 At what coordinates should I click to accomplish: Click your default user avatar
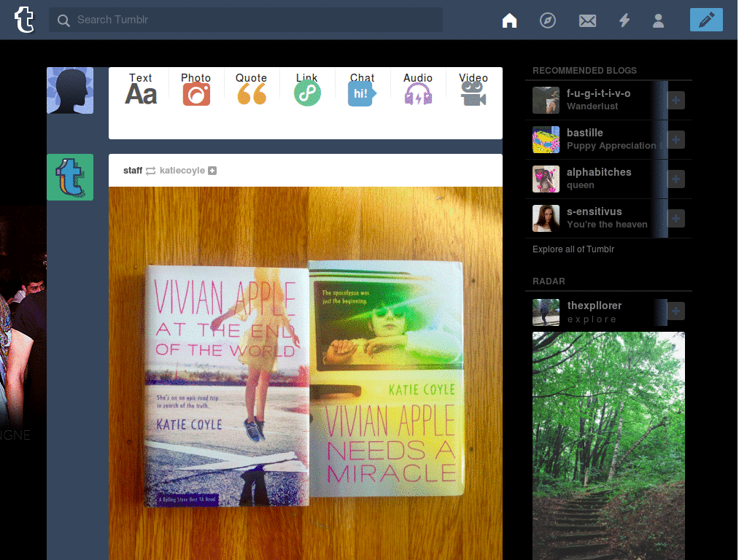point(70,90)
